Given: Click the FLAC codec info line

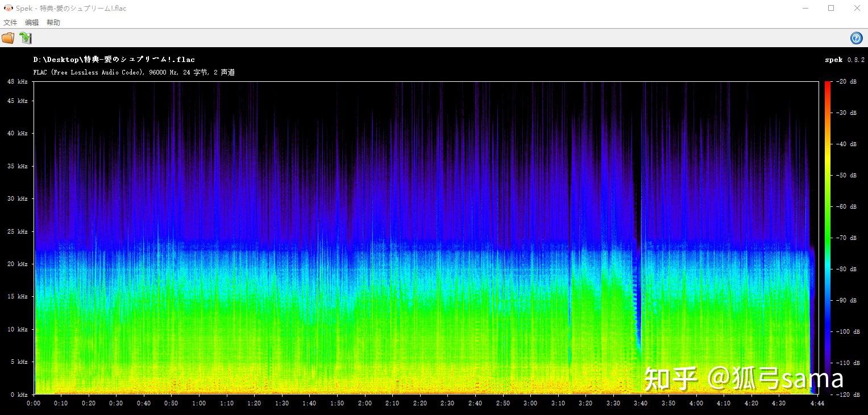Looking at the screenshot, I should 134,72.
